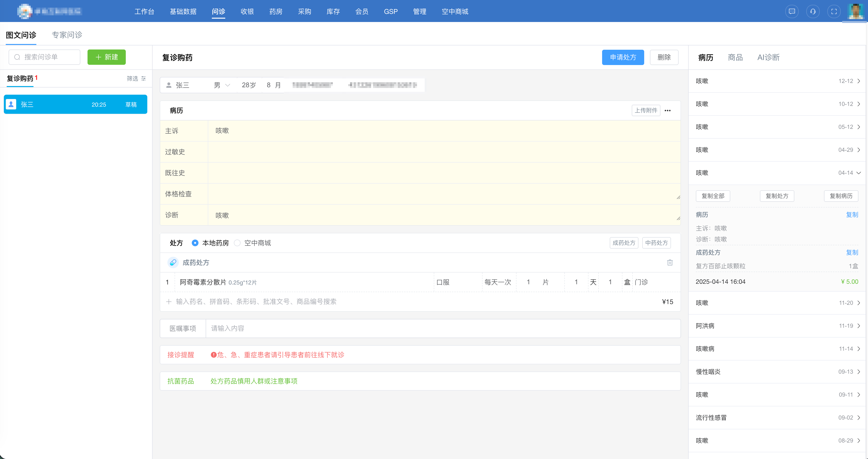Click 复制病历 button
The height and width of the screenshot is (459, 868).
tap(841, 196)
